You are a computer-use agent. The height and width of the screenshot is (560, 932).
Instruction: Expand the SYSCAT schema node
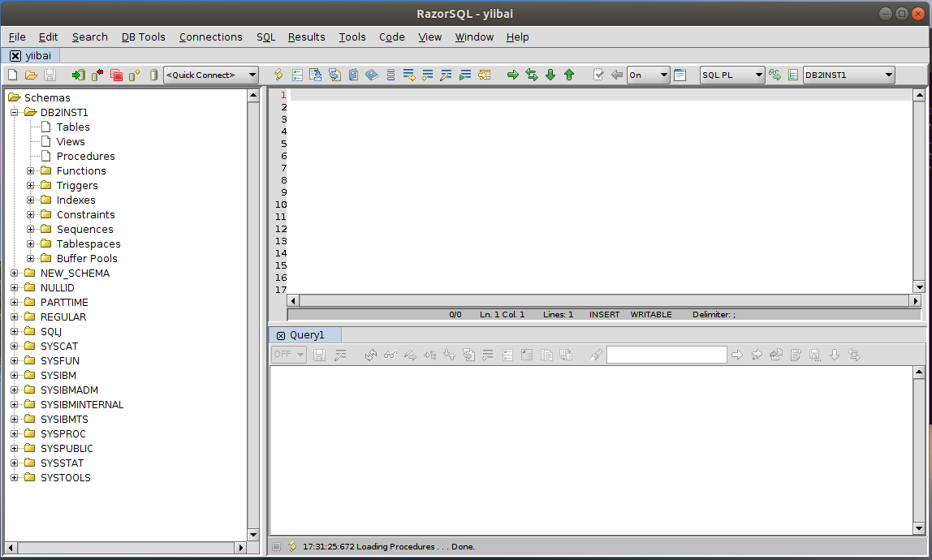tap(15, 347)
